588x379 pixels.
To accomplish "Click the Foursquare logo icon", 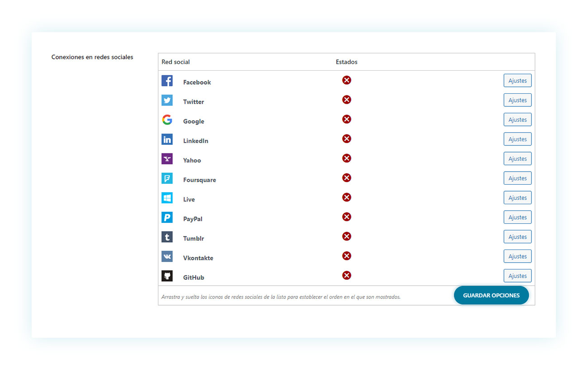I will pos(167,178).
